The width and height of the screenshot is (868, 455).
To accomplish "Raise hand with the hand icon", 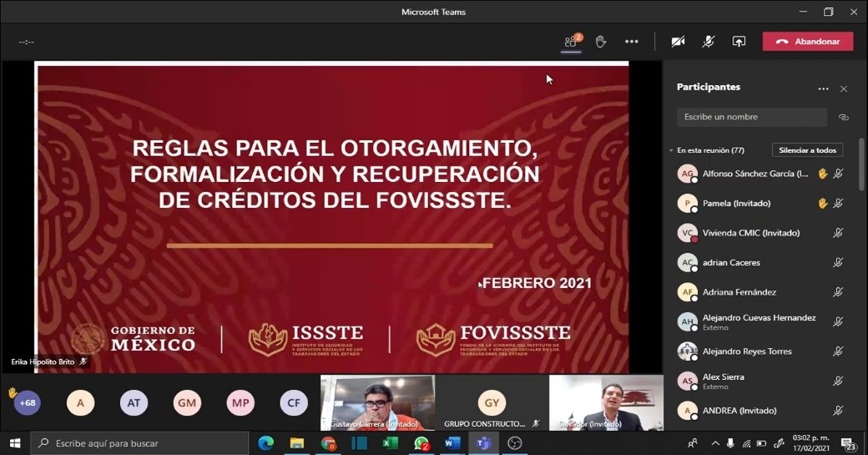I will point(601,42).
